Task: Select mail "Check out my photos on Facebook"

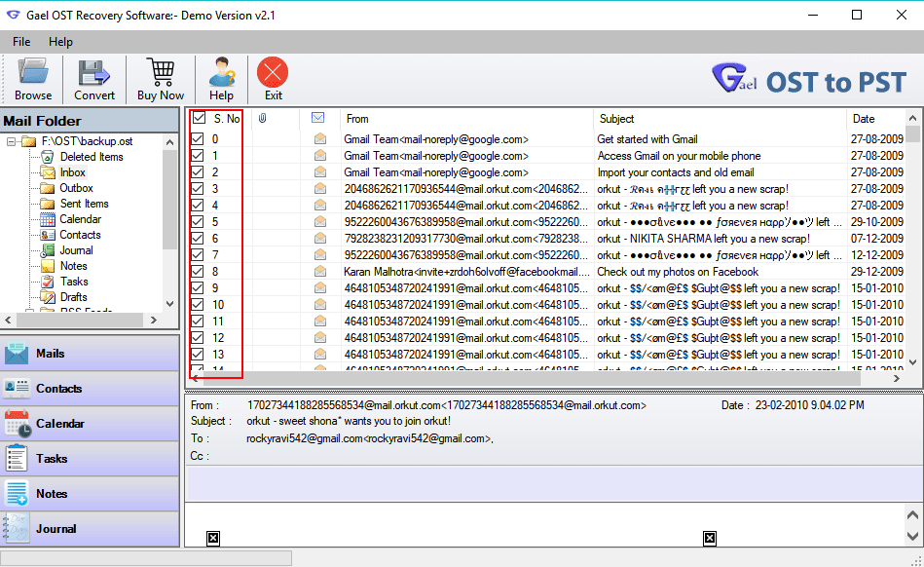Action: coord(678,272)
